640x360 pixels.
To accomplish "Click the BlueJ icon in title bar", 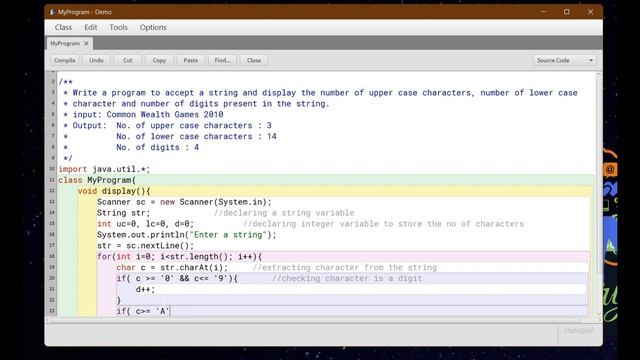I will coord(53,12).
